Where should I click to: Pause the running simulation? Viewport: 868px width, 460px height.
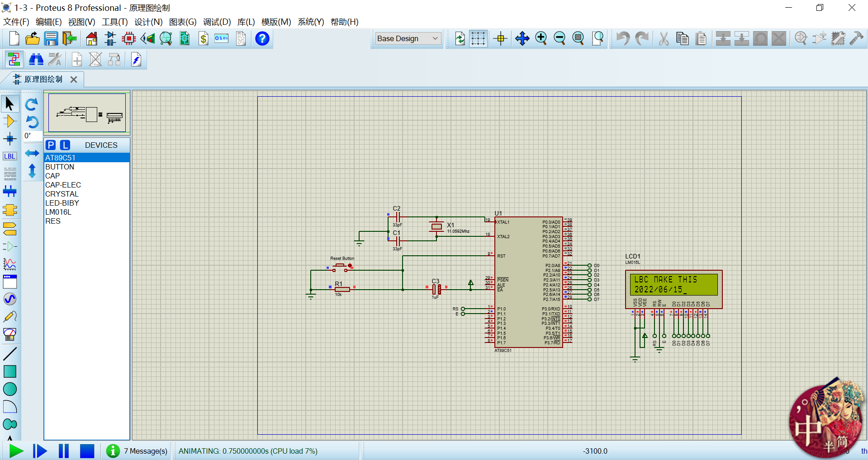(64, 451)
